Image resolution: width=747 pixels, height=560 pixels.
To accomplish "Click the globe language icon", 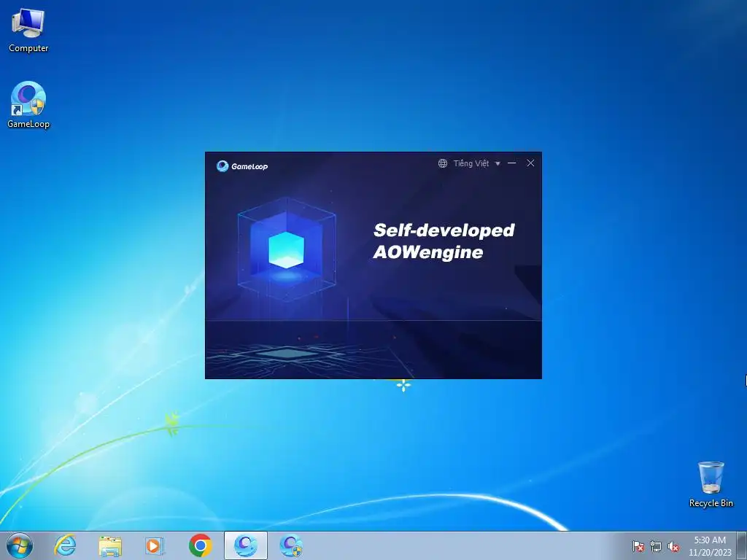I will 443,163.
